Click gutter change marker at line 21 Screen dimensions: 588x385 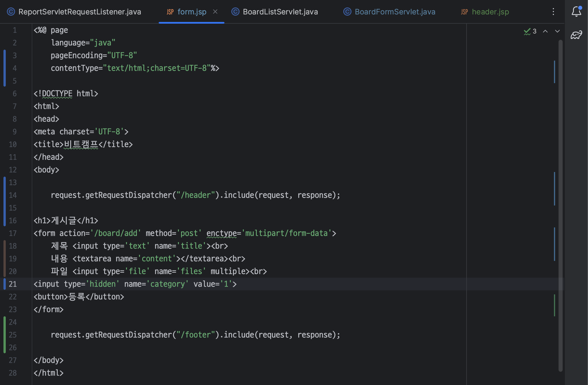coord(5,284)
